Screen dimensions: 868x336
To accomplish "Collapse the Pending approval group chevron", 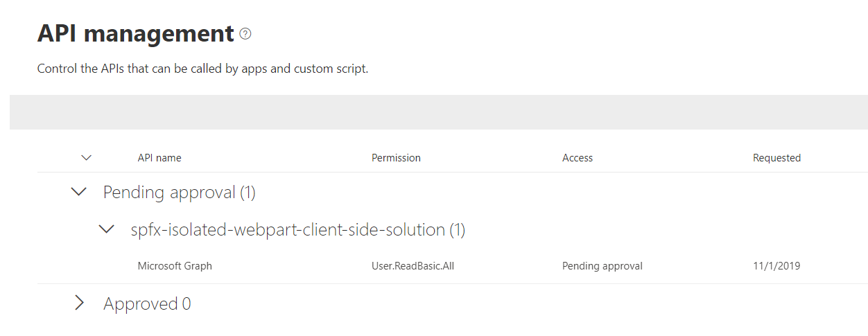I will (80, 192).
